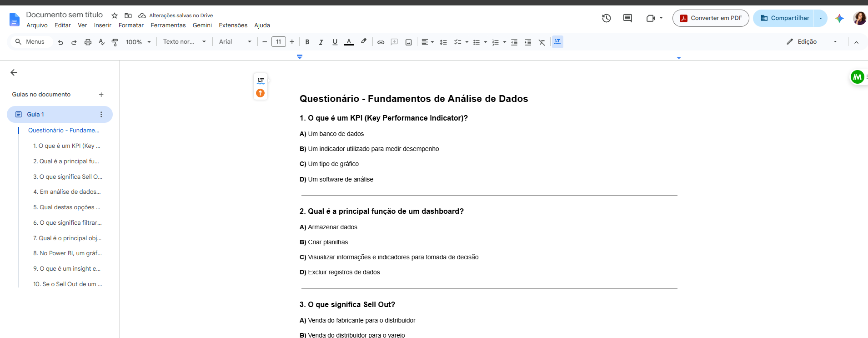Go to outline item 8. No Power BI
868x338 pixels.
pos(67,253)
